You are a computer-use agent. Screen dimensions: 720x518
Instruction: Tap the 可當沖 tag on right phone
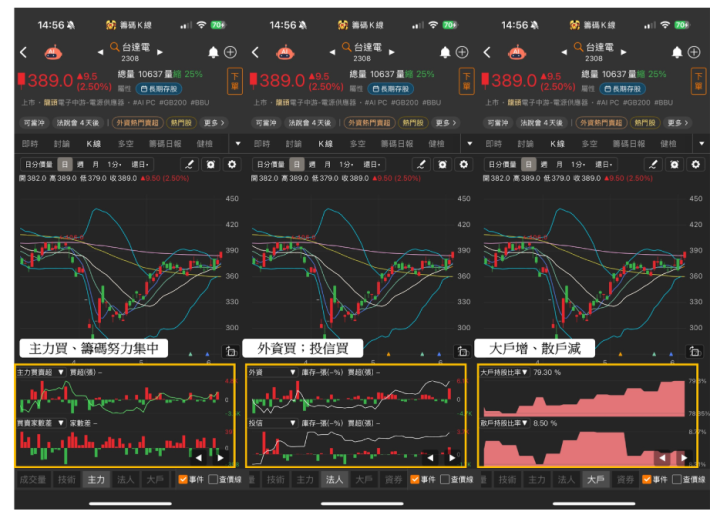click(497, 123)
